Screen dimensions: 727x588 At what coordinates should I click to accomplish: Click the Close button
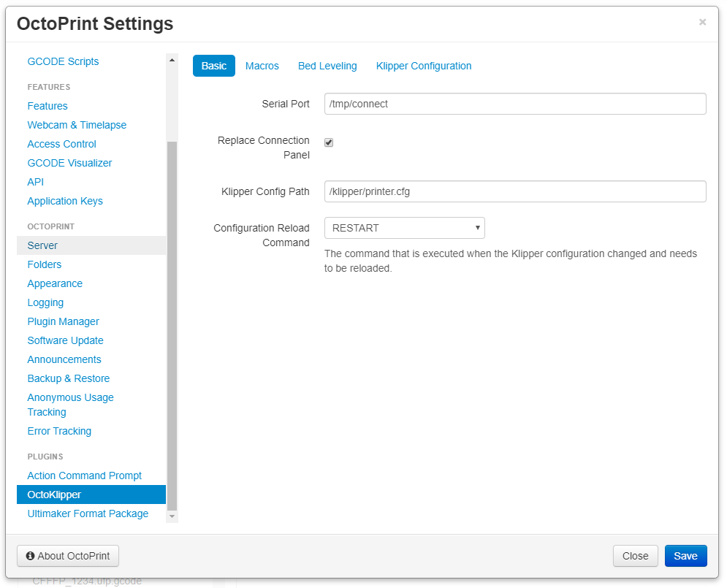coord(635,556)
